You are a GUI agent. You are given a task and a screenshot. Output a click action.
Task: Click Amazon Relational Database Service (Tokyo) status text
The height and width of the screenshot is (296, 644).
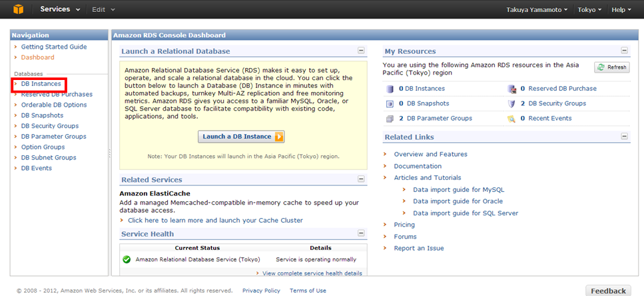(198, 260)
